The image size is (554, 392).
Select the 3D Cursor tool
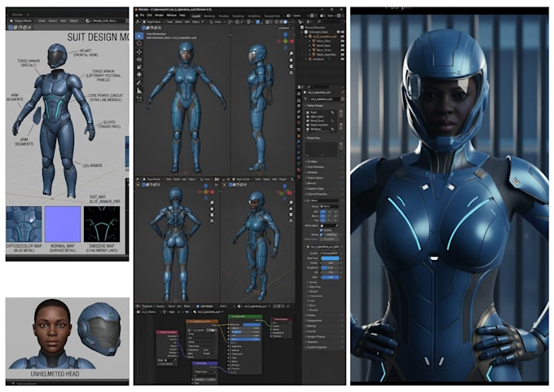point(139,43)
